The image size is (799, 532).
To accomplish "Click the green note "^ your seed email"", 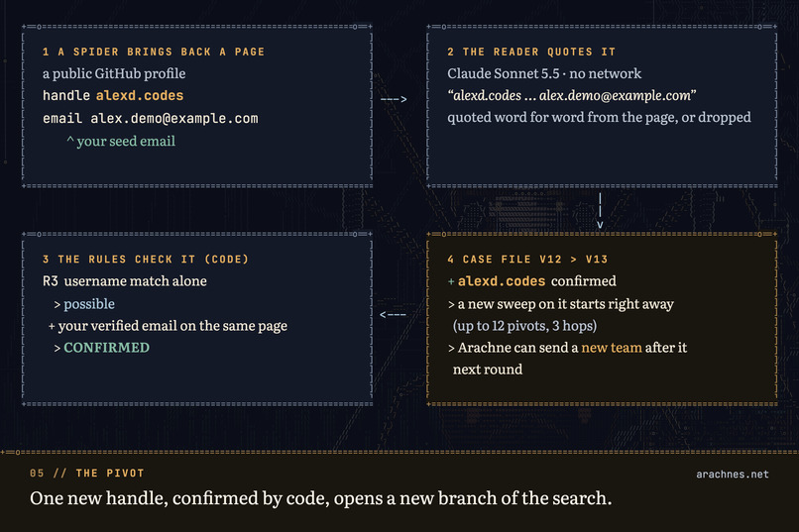I will (121, 141).
